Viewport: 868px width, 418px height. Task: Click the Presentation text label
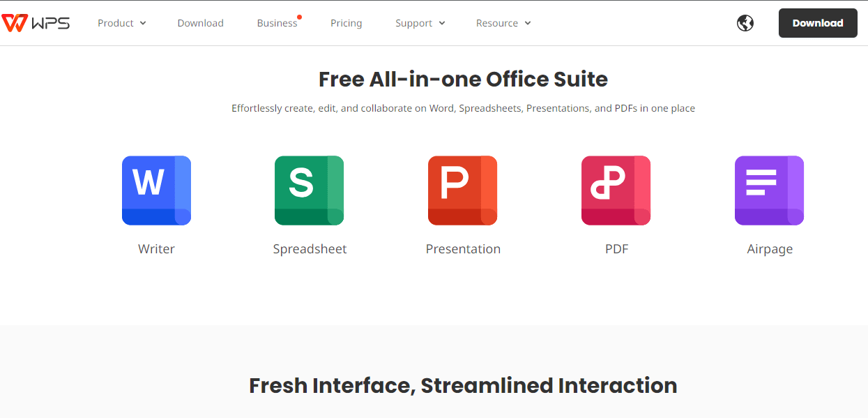click(463, 248)
